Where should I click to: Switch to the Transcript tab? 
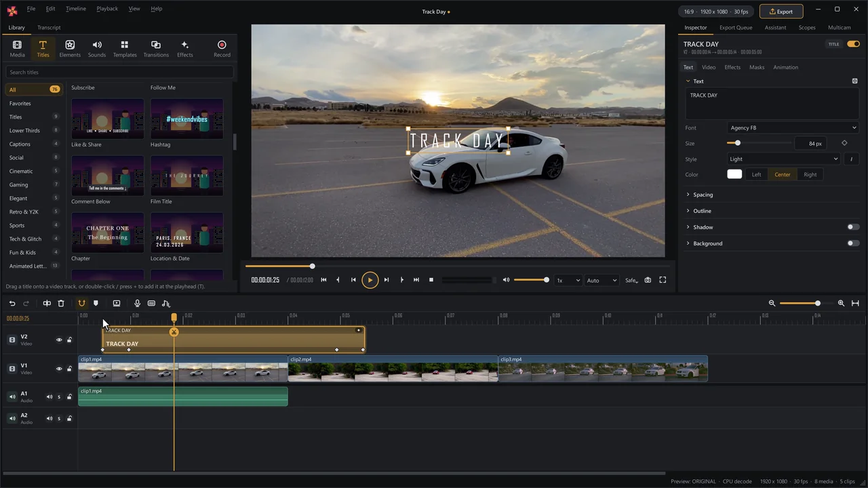[x=49, y=28]
